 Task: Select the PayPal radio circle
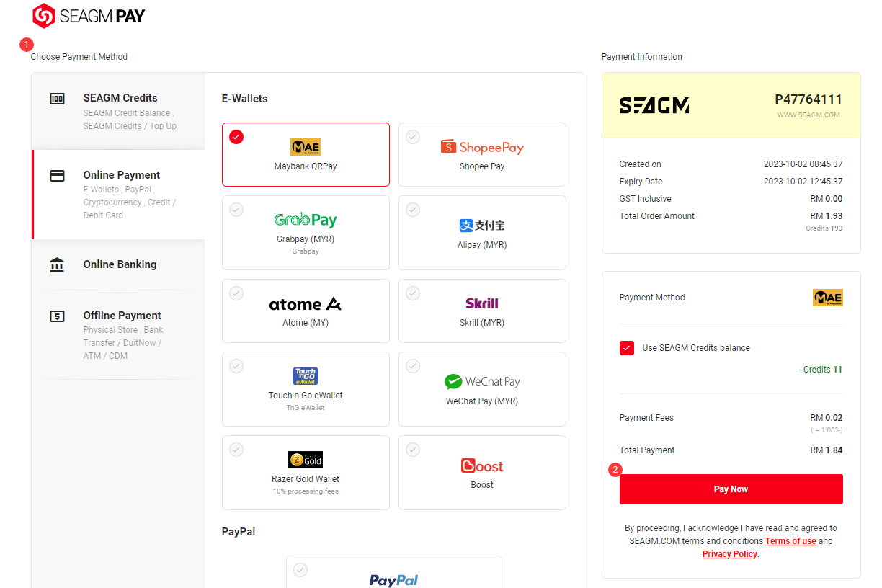tap(300, 570)
